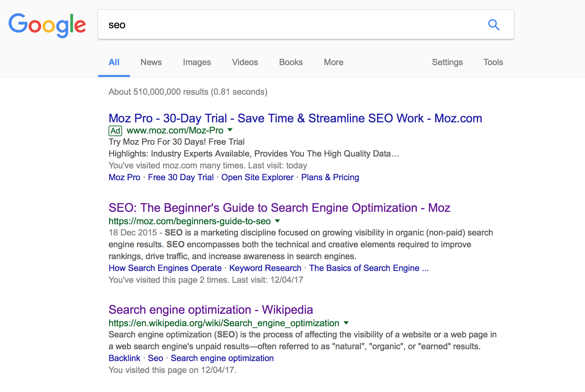The image size is (585, 392).
Task: Click the moz.com/beginners-guide-to-seo URL
Action: coord(190,221)
